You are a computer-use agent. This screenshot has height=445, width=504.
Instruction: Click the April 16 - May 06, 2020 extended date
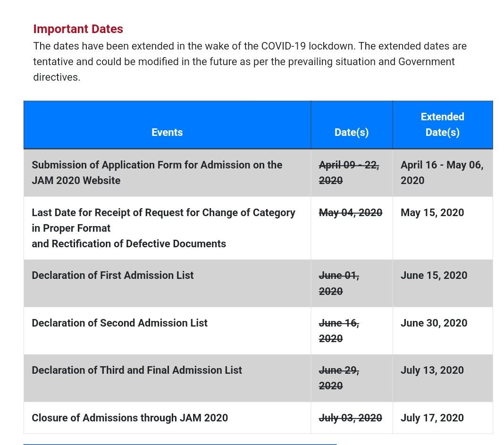click(442, 172)
